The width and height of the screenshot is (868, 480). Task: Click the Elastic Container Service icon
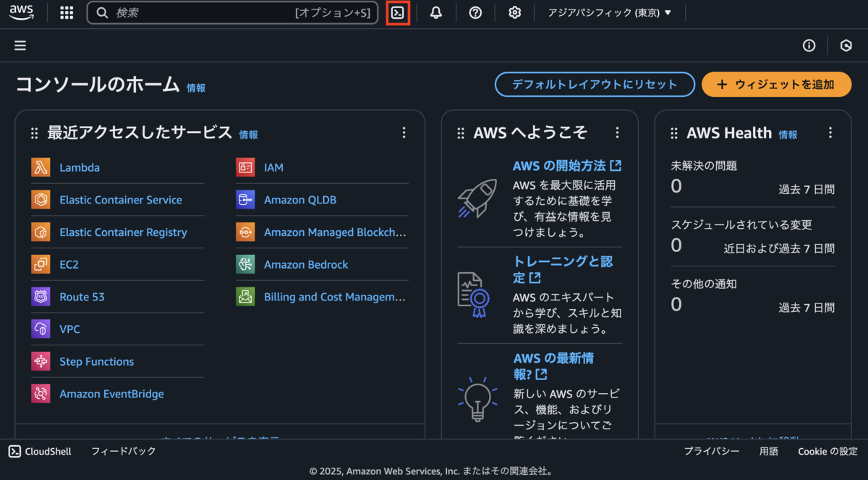tap(41, 200)
